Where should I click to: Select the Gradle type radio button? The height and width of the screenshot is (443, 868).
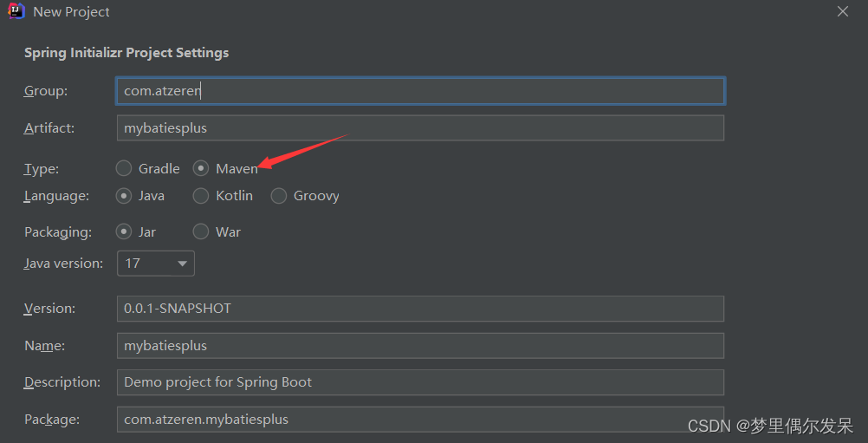[x=124, y=168]
